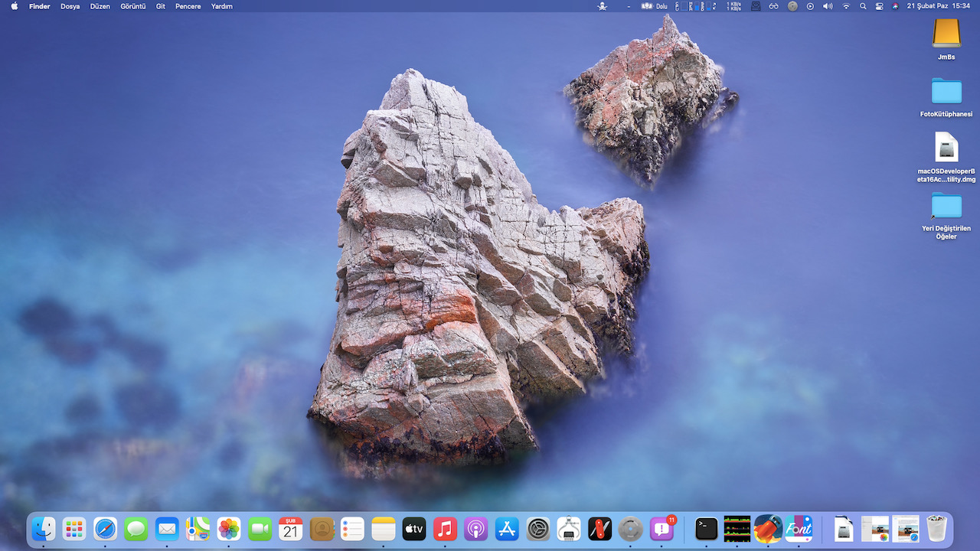980x551 pixels.
Task: Open Terminal from the Dock
Action: coord(706,528)
